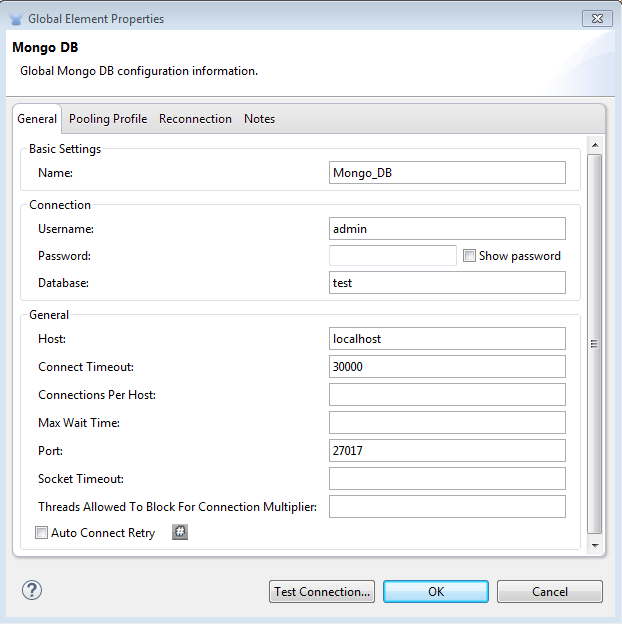Viewport: 622px width, 624px height.
Task: Click the Connect Timeout field with 30000
Action: pyautogui.click(x=447, y=367)
